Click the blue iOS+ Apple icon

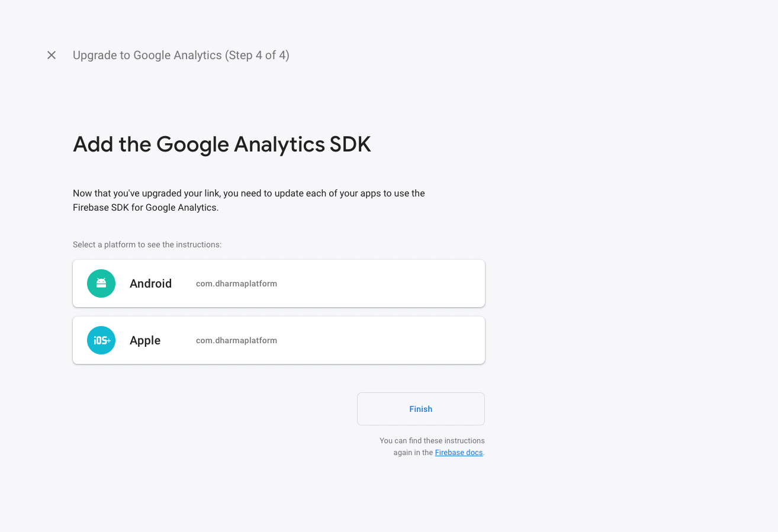pos(101,340)
